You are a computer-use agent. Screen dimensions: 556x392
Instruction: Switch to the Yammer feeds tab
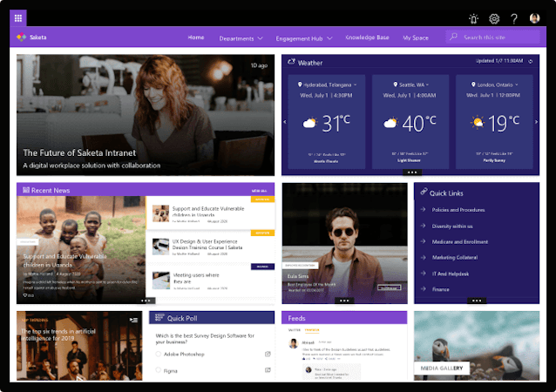tap(312, 330)
